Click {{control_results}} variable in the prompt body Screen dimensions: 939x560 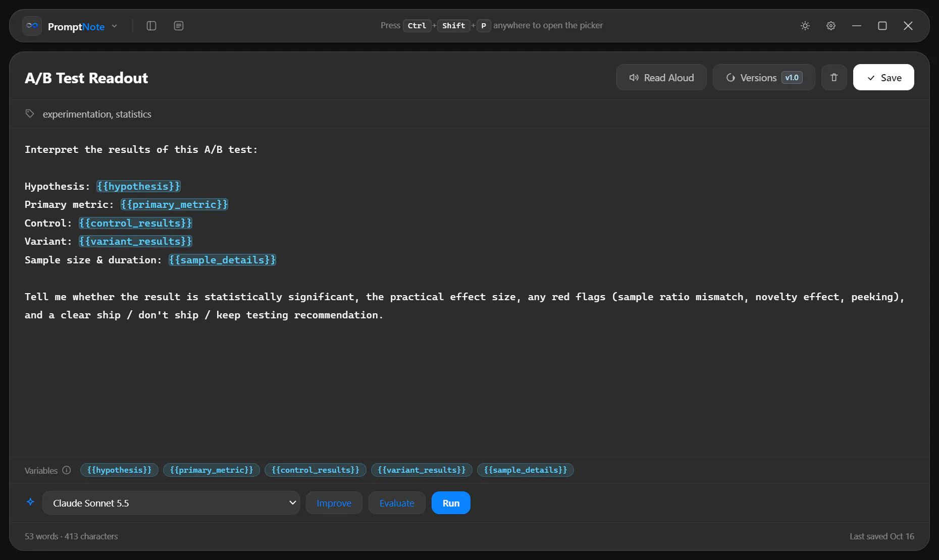pos(135,223)
